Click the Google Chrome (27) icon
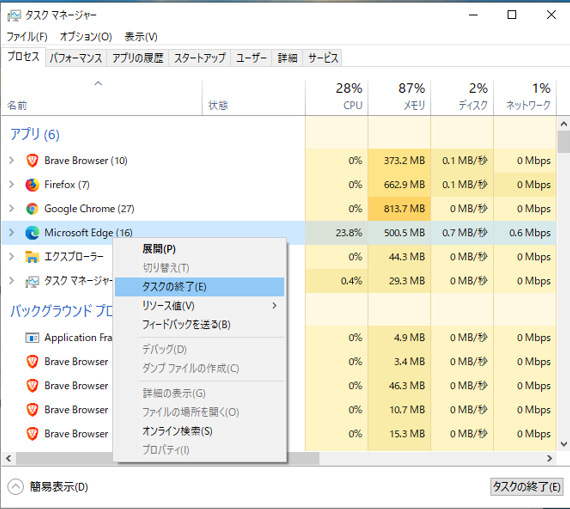 point(32,209)
